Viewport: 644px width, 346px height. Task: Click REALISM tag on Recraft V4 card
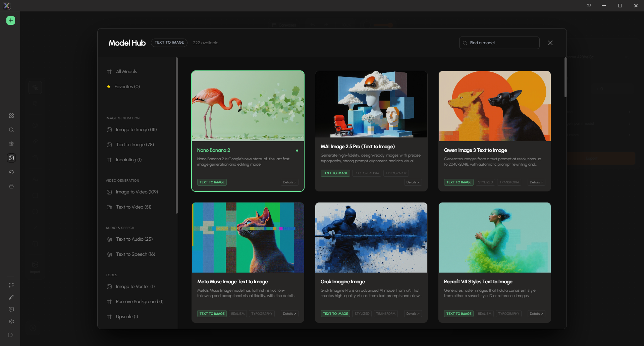pos(485,314)
